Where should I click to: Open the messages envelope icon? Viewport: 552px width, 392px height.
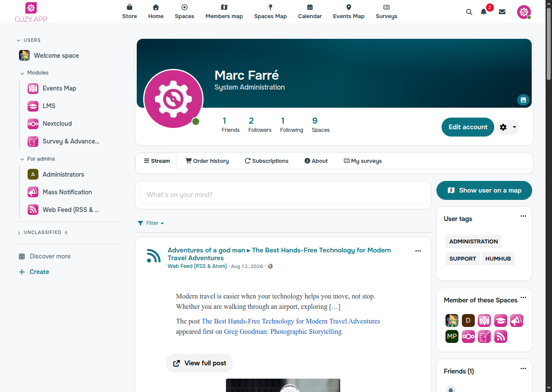point(502,12)
